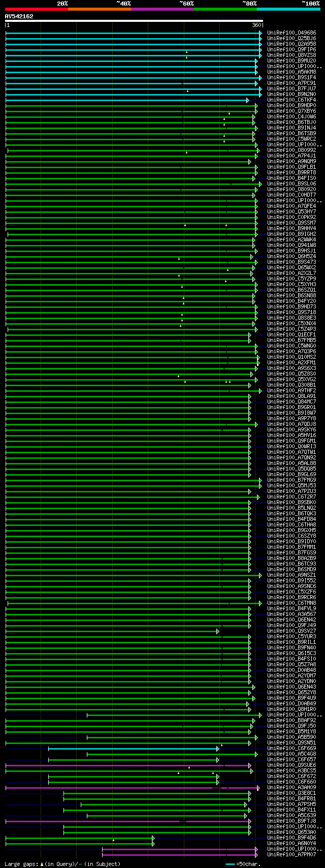
Task: Click the UniRef100_A5AKM8 label
Action: [291, 72]
